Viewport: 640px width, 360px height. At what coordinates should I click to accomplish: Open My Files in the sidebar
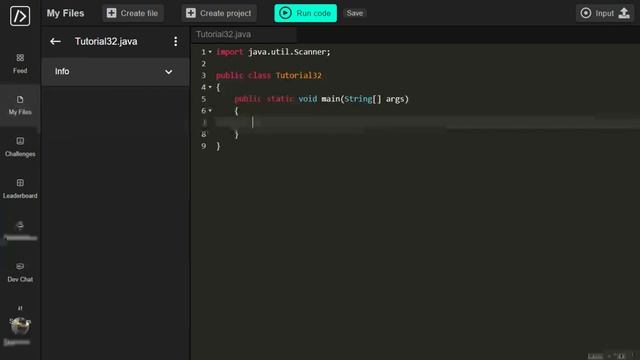click(x=20, y=105)
